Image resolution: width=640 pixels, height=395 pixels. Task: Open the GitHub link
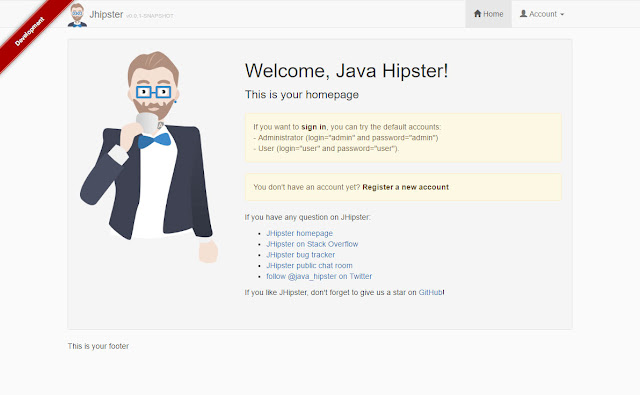[430, 292]
